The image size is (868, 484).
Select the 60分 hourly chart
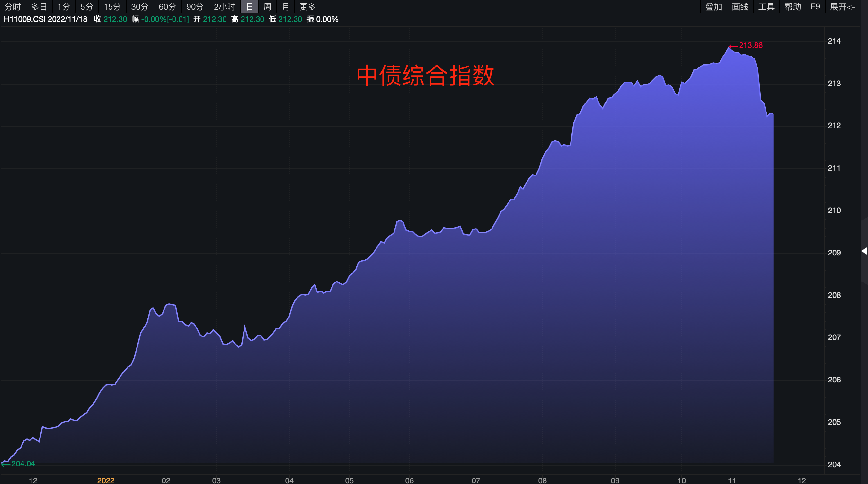click(167, 6)
